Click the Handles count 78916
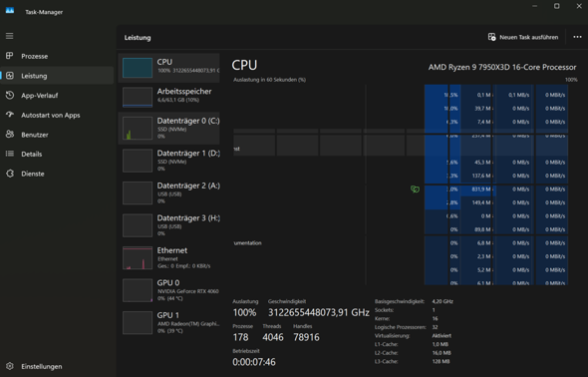This screenshot has width=588, height=377. 306,337
